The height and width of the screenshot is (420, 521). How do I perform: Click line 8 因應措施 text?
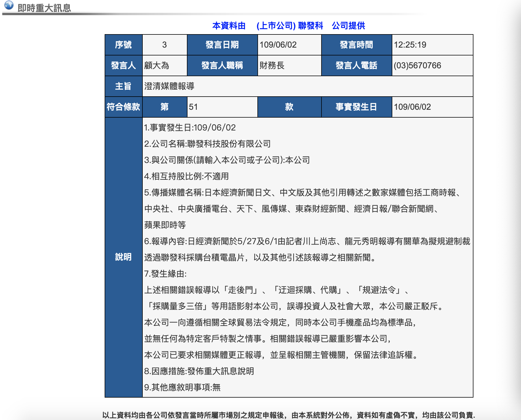199,371
